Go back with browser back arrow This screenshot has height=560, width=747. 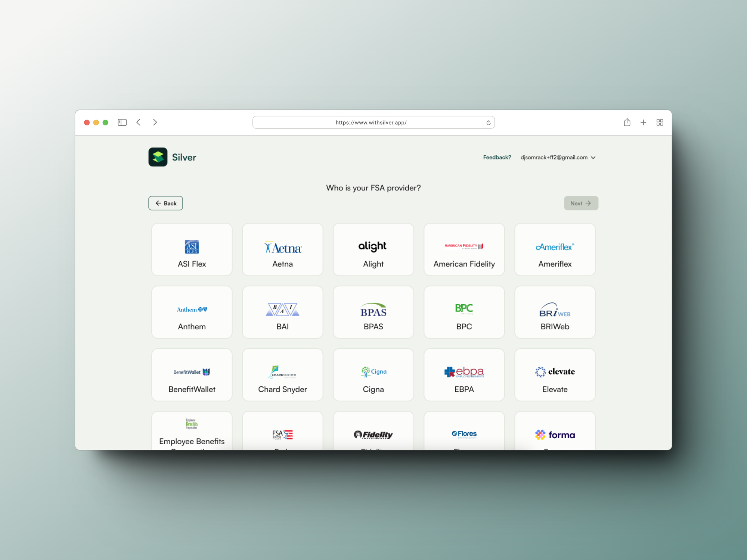click(x=139, y=122)
